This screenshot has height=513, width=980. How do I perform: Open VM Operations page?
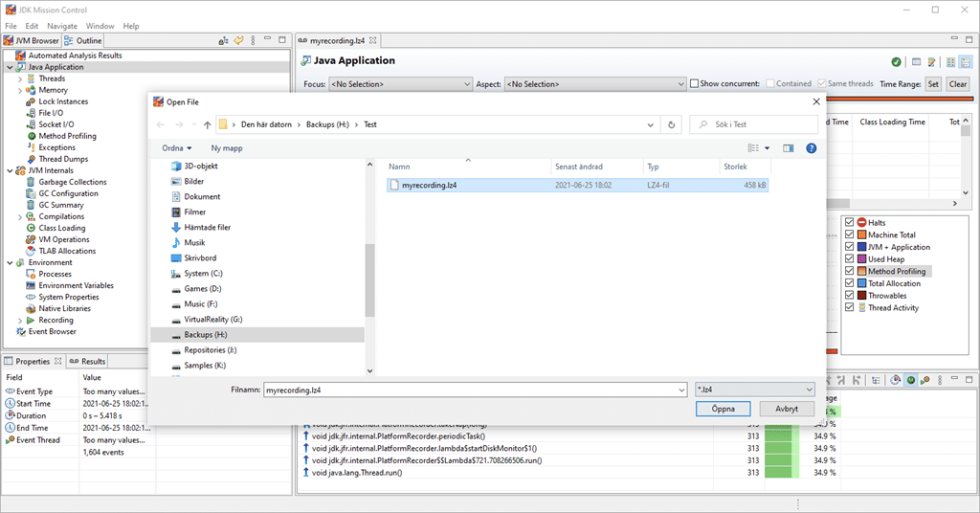(64, 239)
